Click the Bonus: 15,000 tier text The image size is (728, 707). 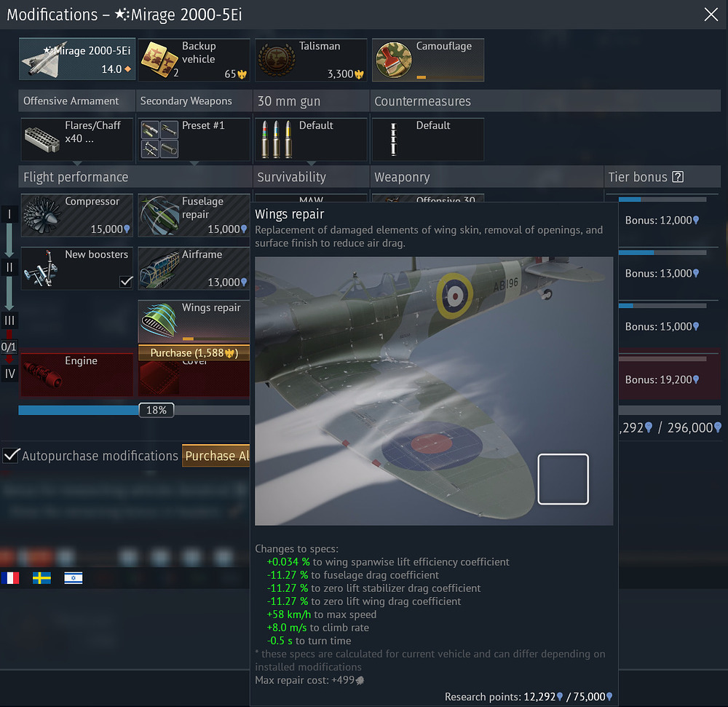pos(662,326)
